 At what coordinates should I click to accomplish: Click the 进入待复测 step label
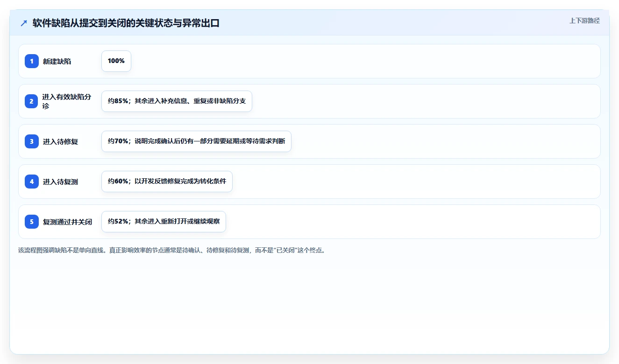click(60, 182)
